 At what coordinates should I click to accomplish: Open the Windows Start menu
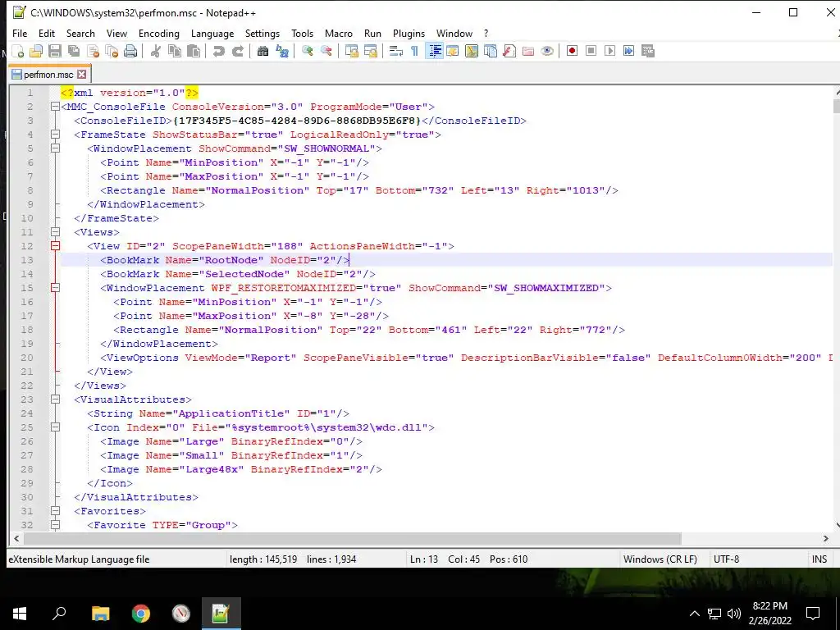[x=20, y=614]
